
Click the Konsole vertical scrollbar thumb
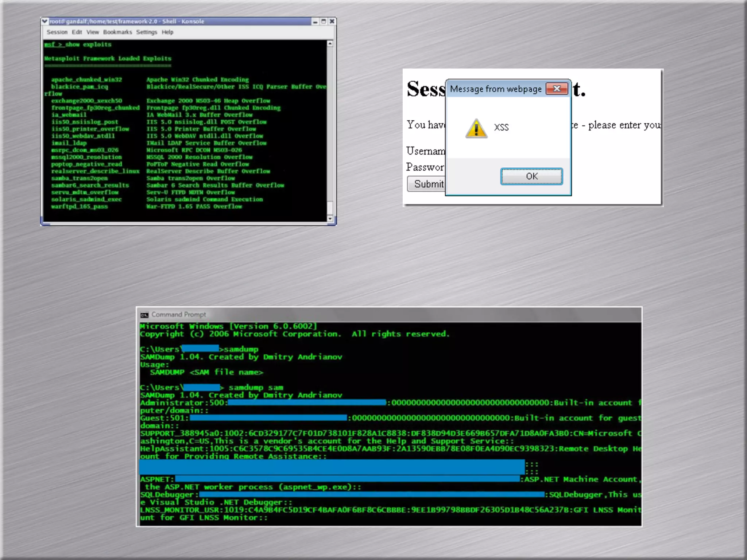click(x=330, y=208)
